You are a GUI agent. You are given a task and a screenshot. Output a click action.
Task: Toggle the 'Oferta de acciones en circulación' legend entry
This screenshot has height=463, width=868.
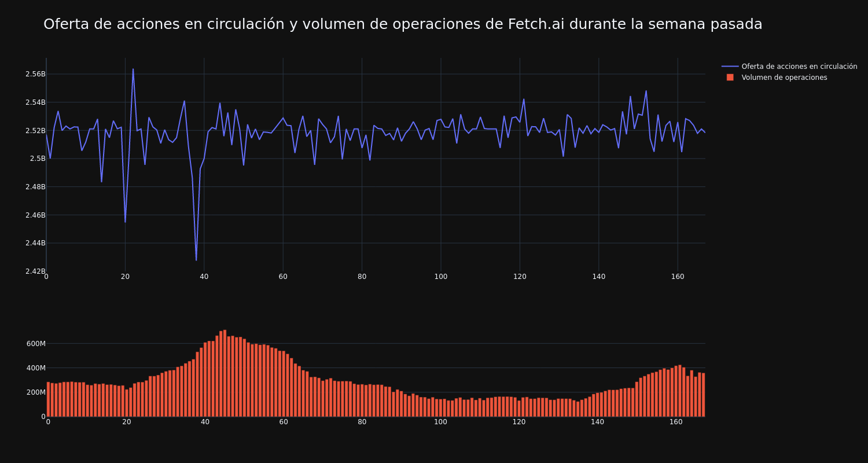coord(789,67)
